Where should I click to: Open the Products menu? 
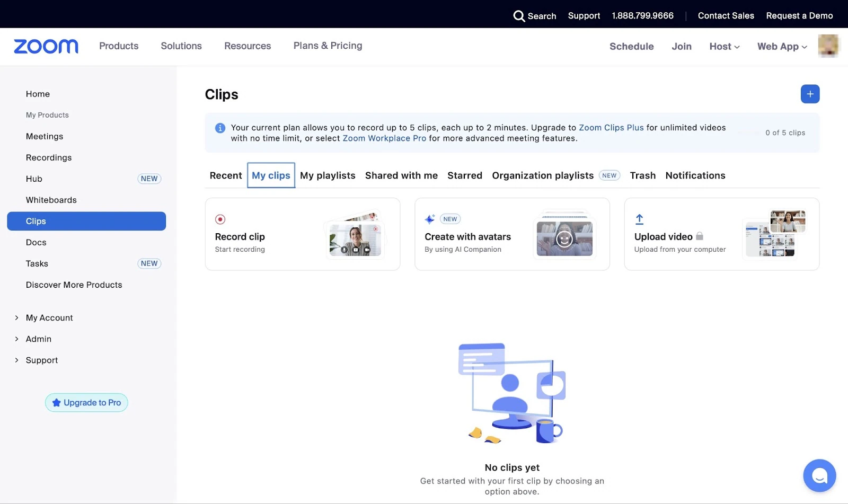[119, 46]
